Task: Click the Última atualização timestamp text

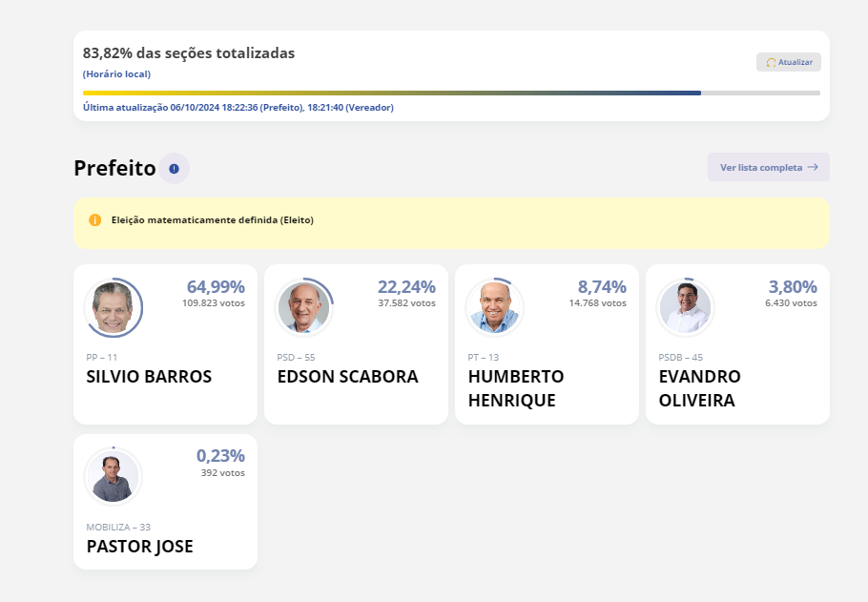Action: pyautogui.click(x=238, y=108)
